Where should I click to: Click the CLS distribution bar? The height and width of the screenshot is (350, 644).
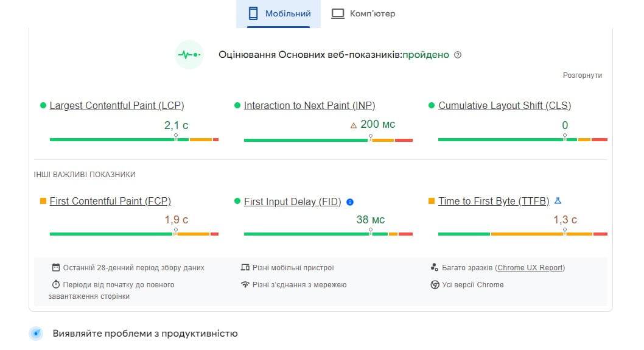coord(522,139)
